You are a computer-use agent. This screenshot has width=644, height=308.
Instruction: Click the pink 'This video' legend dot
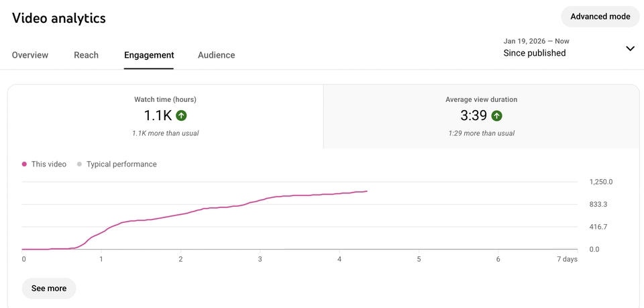(25, 164)
